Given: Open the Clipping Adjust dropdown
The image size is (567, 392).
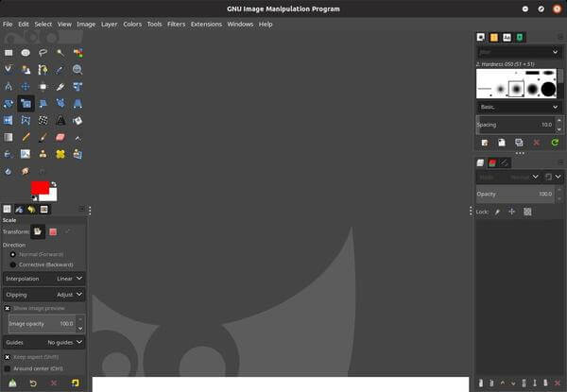Looking at the screenshot, I should [x=44, y=295].
